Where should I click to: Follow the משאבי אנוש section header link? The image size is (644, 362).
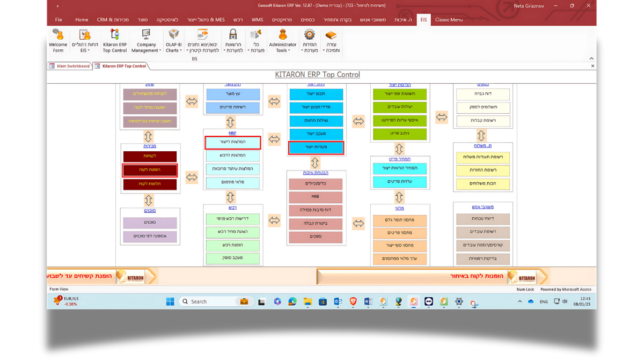483,206
